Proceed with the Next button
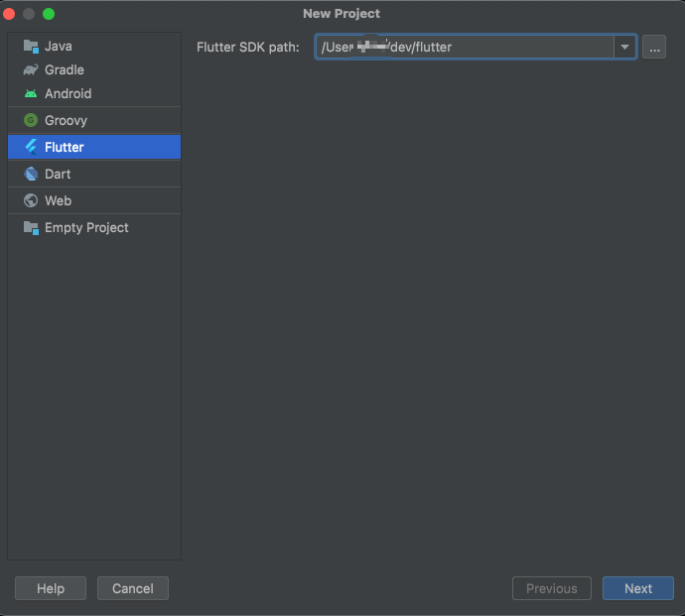Viewport: 685px width, 616px height. [x=638, y=588]
